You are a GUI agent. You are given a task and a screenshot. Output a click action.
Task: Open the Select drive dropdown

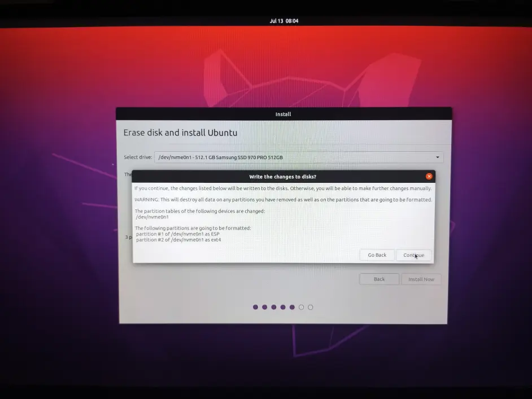pyautogui.click(x=299, y=157)
